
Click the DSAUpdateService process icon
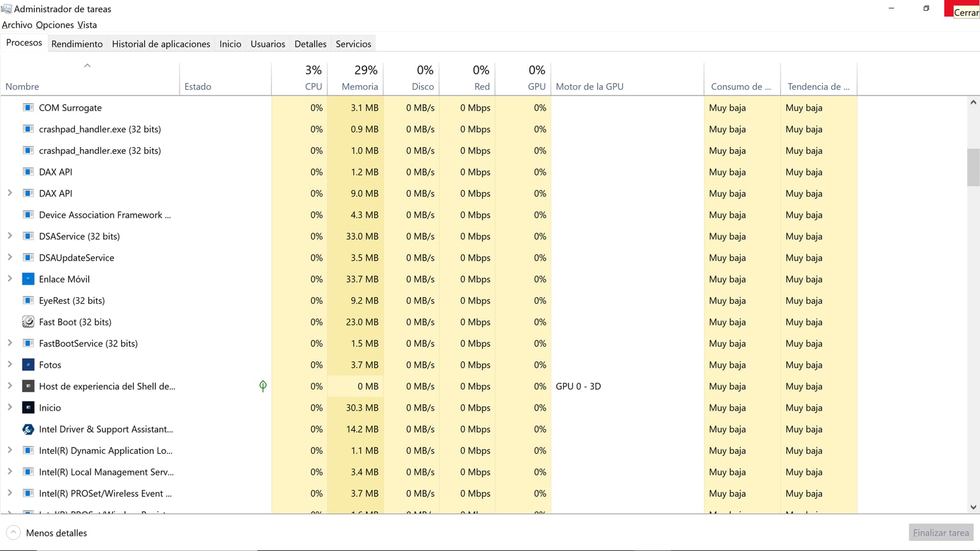pyautogui.click(x=28, y=258)
